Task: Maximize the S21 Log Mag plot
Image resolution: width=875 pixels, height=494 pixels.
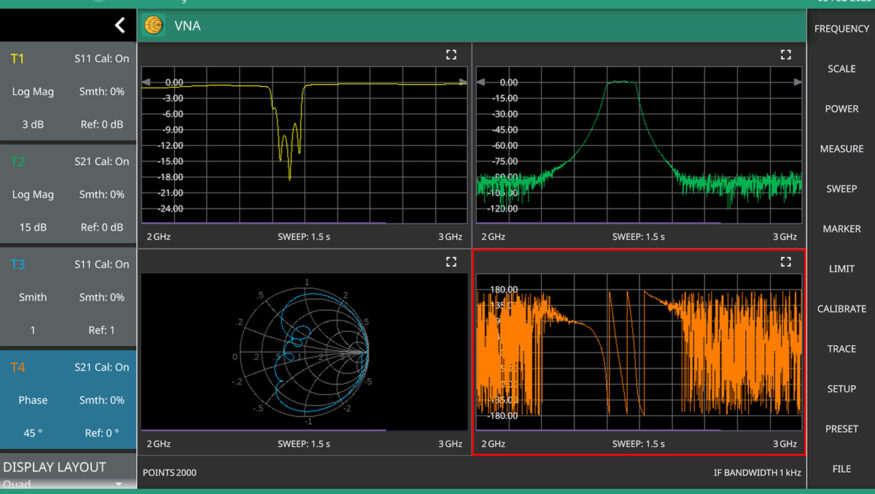Action: [x=785, y=55]
